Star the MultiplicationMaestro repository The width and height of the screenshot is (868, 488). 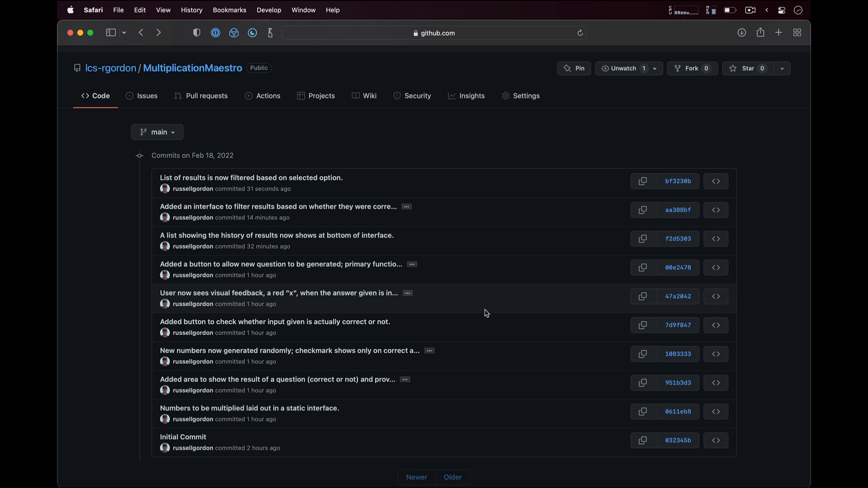click(x=746, y=68)
